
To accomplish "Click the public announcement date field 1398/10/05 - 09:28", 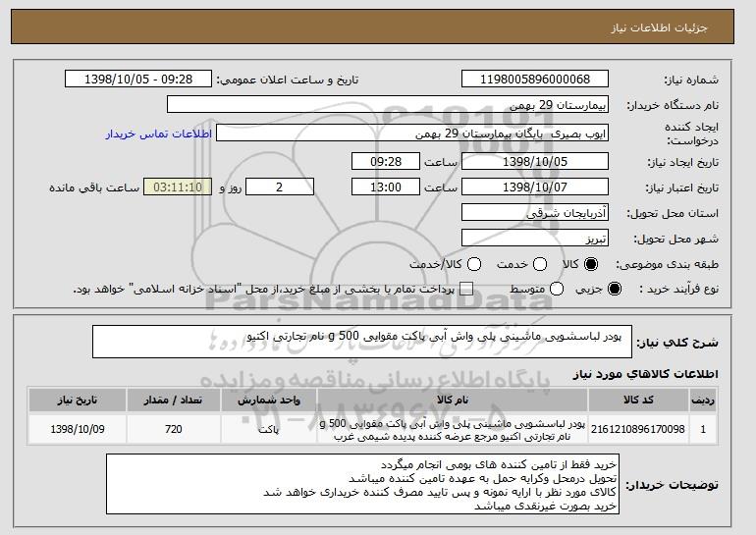I will [138, 80].
